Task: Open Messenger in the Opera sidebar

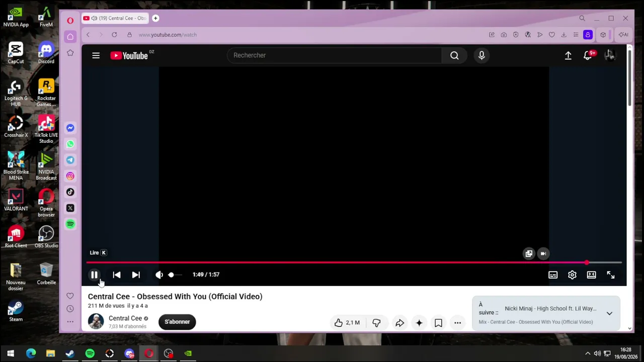Action: [x=70, y=128]
